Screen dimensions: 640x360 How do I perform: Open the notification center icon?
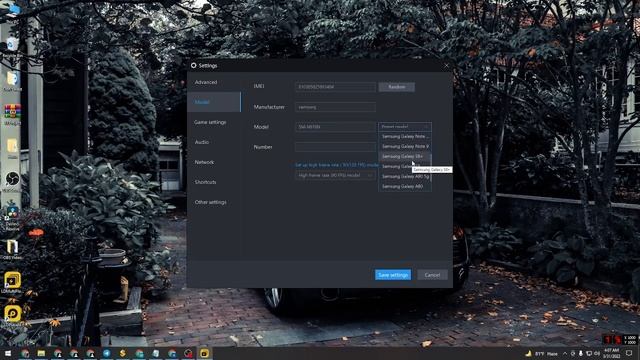[x=629, y=353]
